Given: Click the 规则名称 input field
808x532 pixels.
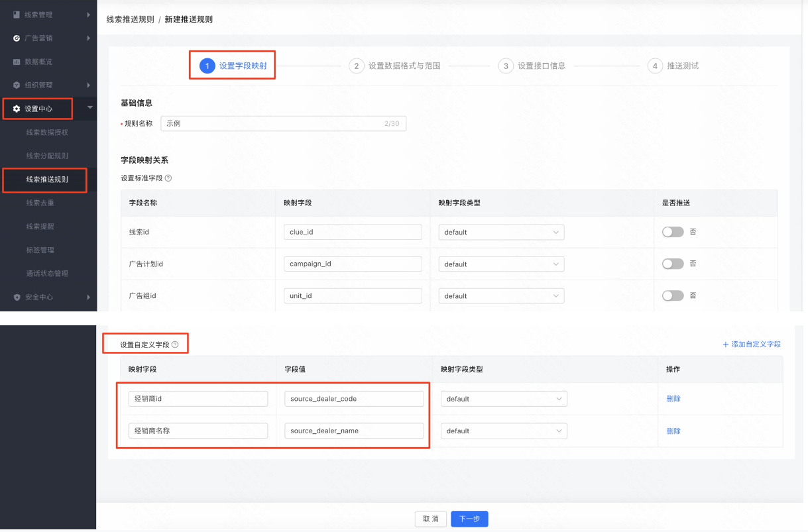Looking at the screenshot, I should coord(272,124).
